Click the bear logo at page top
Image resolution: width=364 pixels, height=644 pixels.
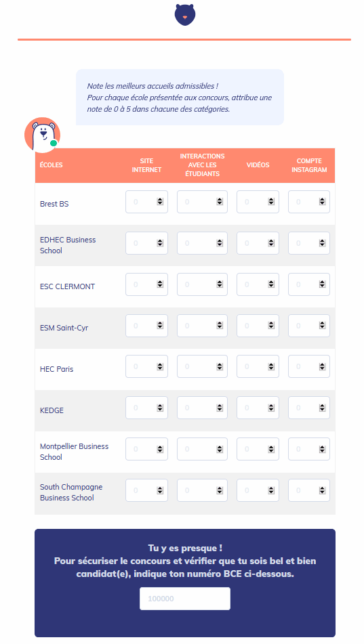tap(184, 15)
